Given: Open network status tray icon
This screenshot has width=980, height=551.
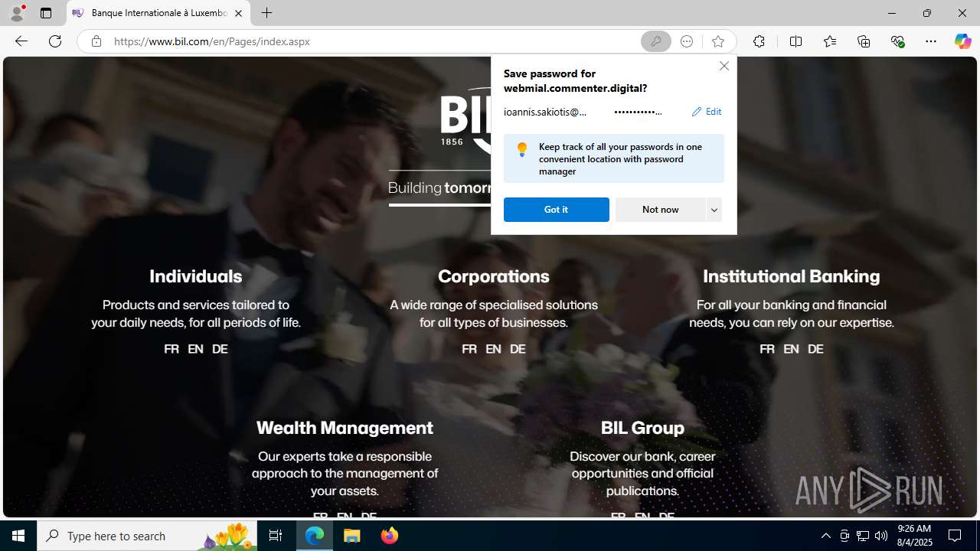Looking at the screenshot, I should click(863, 536).
